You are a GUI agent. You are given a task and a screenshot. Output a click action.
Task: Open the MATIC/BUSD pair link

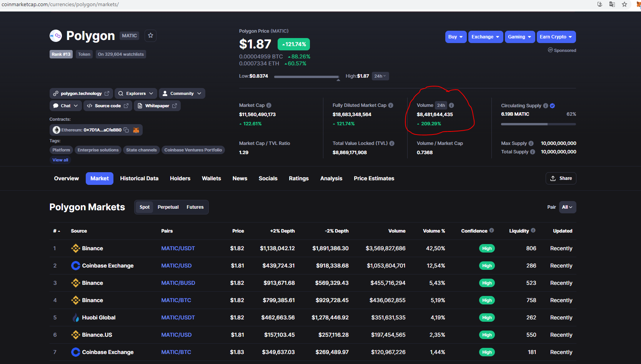178,283
